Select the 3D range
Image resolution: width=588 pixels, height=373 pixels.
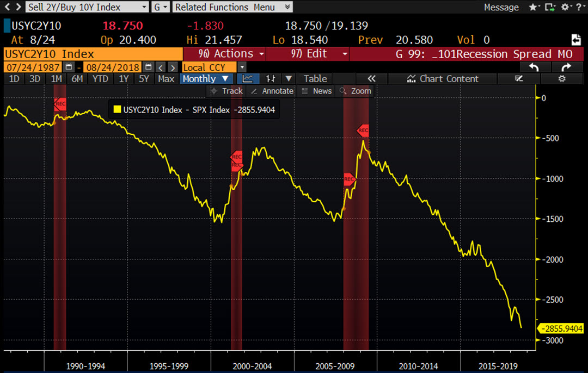pyautogui.click(x=34, y=79)
